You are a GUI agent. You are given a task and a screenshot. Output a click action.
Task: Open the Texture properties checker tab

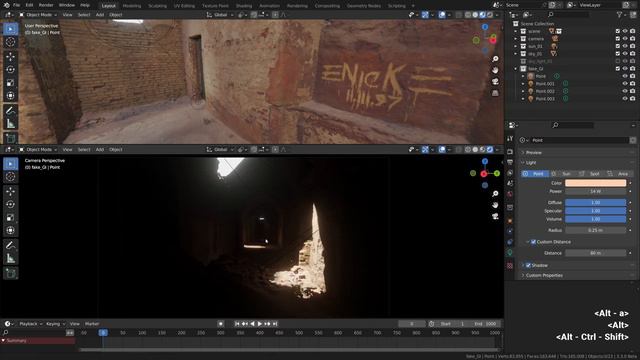click(x=510, y=266)
